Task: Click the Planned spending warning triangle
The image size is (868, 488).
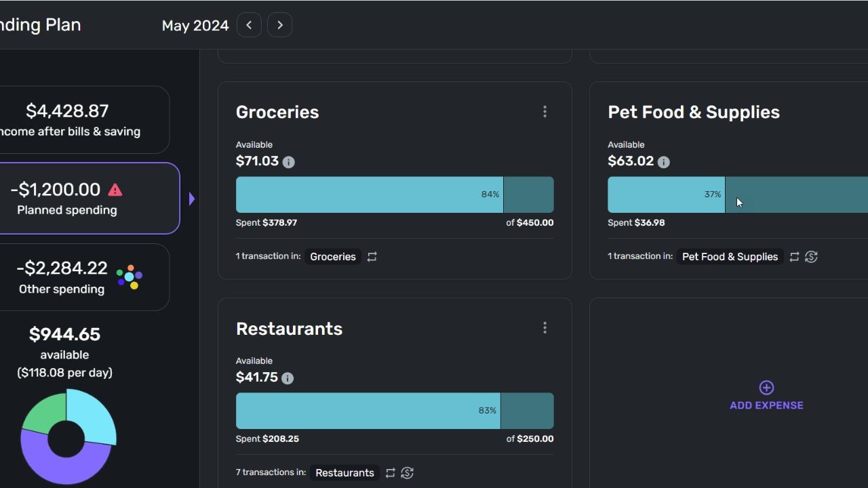Action: (115, 190)
